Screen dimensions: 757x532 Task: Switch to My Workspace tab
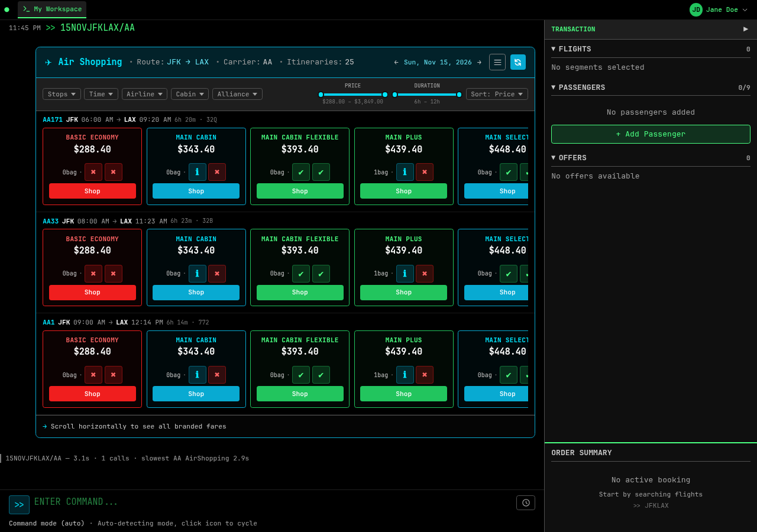pyautogui.click(x=52, y=9)
